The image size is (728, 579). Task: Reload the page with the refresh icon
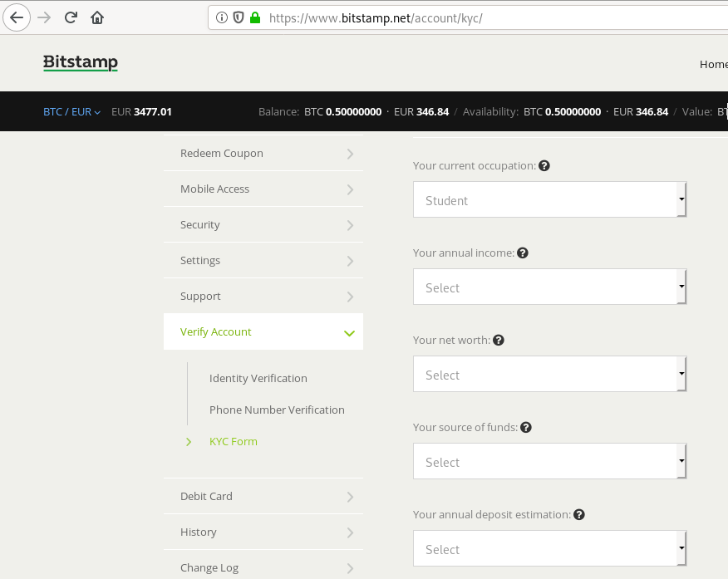pyautogui.click(x=71, y=17)
